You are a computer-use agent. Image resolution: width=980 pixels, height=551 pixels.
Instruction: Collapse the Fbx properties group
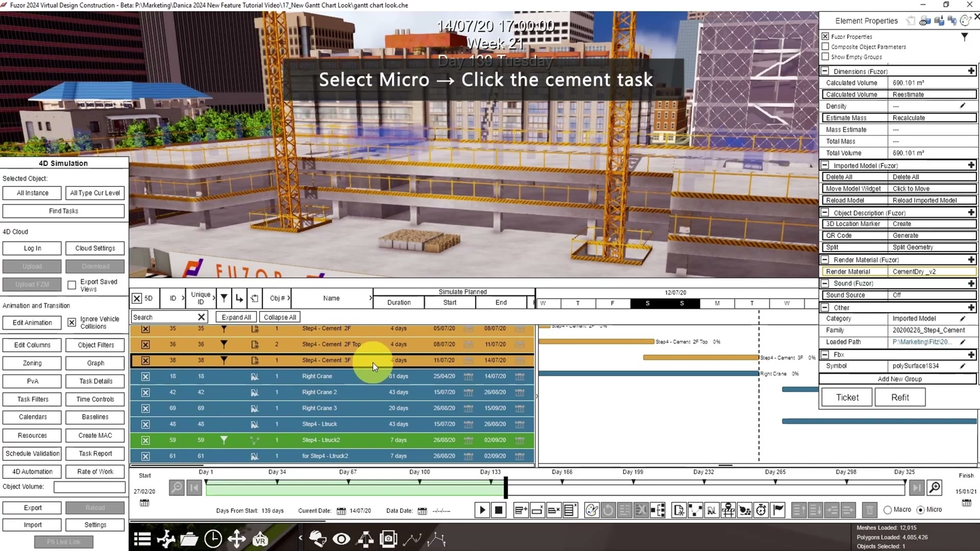(x=825, y=354)
